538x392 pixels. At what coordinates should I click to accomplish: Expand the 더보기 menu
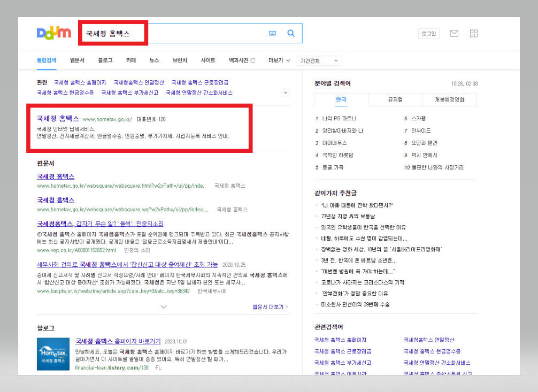pos(279,60)
